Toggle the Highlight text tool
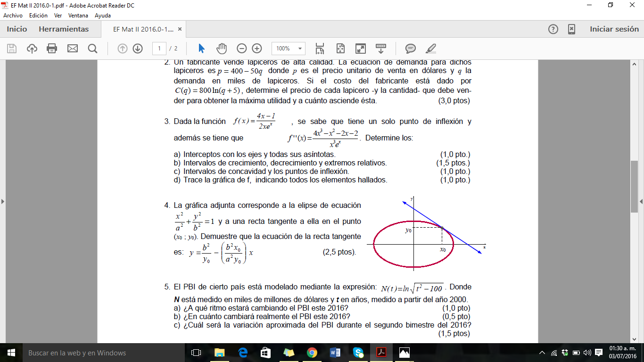This screenshot has height=362, width=644. pos(430,49)
